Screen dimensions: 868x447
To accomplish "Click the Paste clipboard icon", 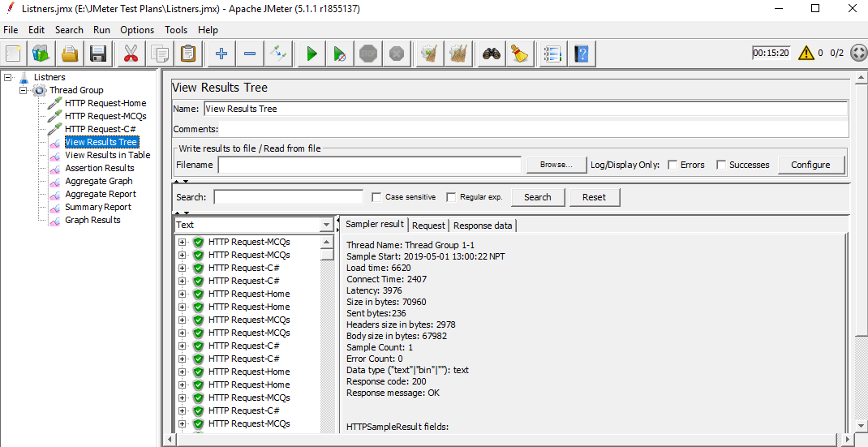I will 188,54.
